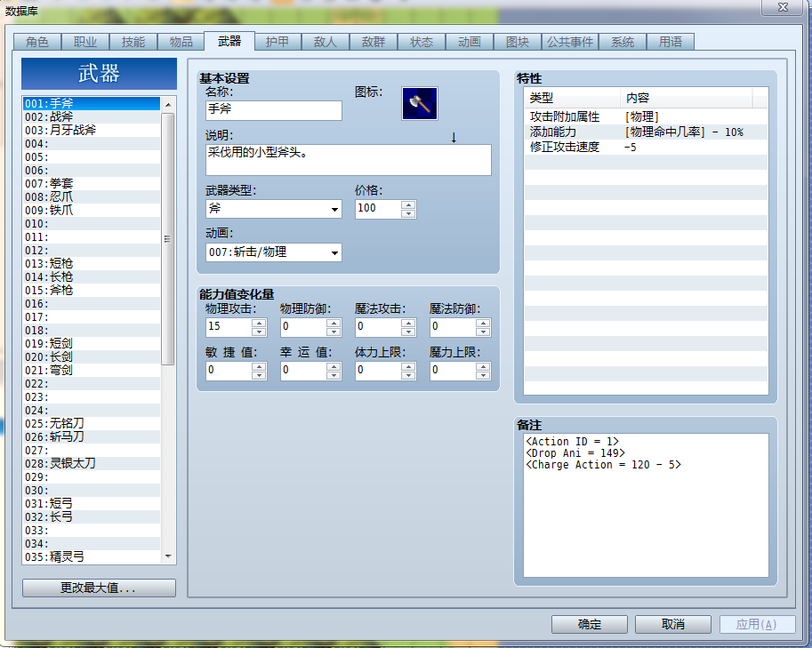Click the 备注 notes text area
Screen dimensions: 812x648
coord(646,505)
